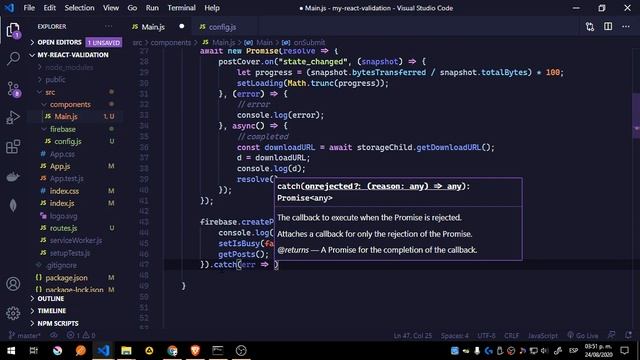Open File Explorer from the taskbar
Viewport: 640px width, 360px height.
[126, 351]
